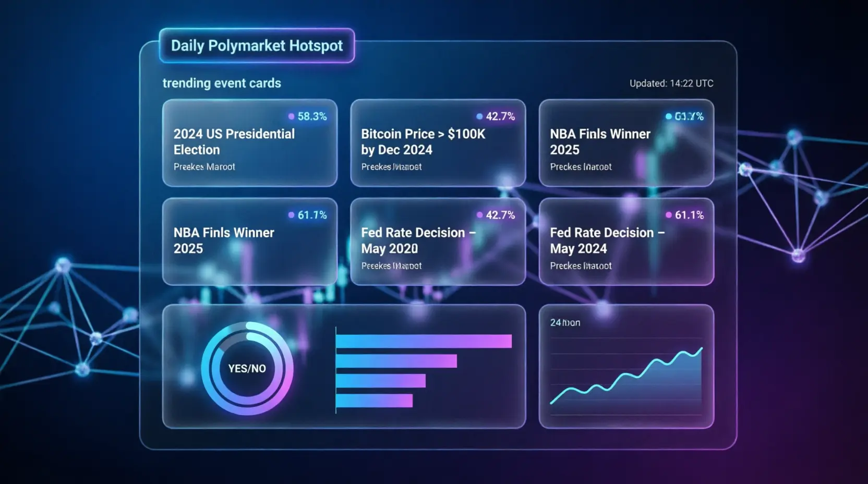Image resolution: width=868 pixels, height=484 pixels.
Task: Click the YES/NO donut chart
Action: (247, 368)
